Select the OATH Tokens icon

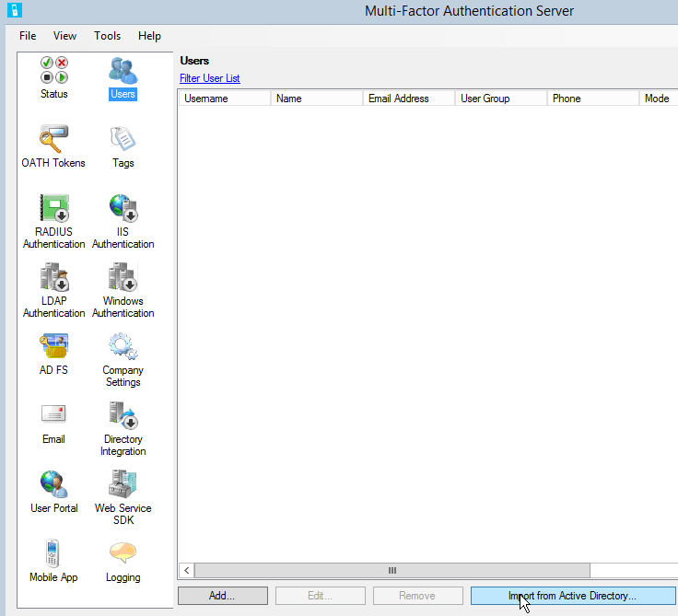pyautogui.click(x=53, y=140)
